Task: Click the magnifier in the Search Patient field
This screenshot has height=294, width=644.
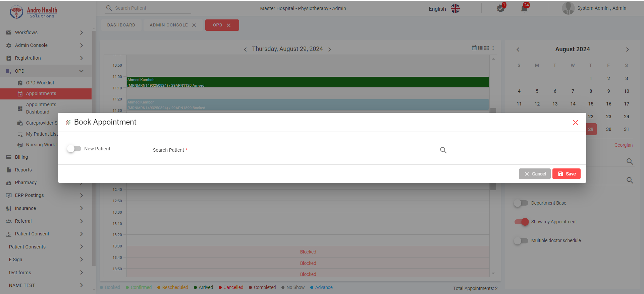Action: pyautogui.click(x=443, y=150)
